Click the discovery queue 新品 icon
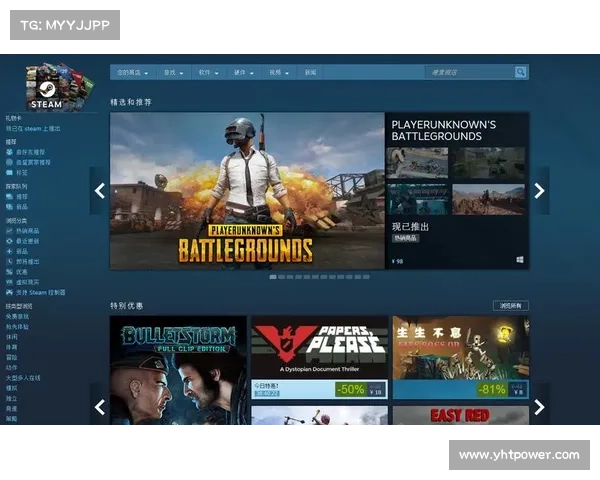 click(9, 207)
